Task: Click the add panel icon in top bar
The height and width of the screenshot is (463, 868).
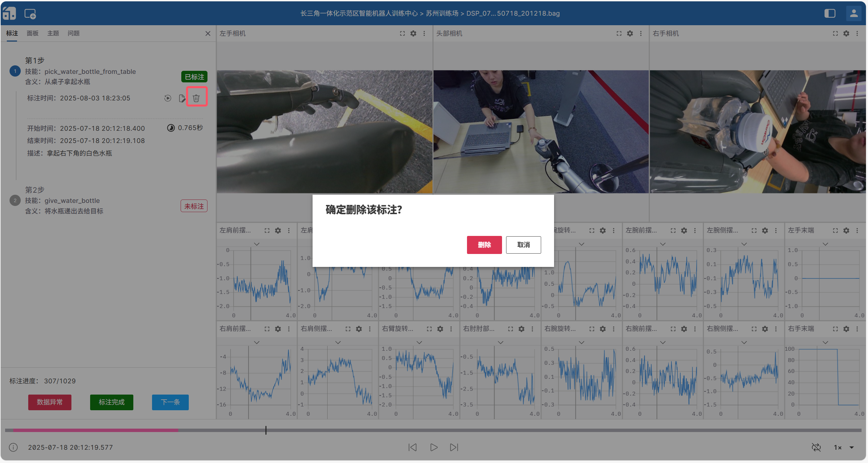Action: (30, 14)
